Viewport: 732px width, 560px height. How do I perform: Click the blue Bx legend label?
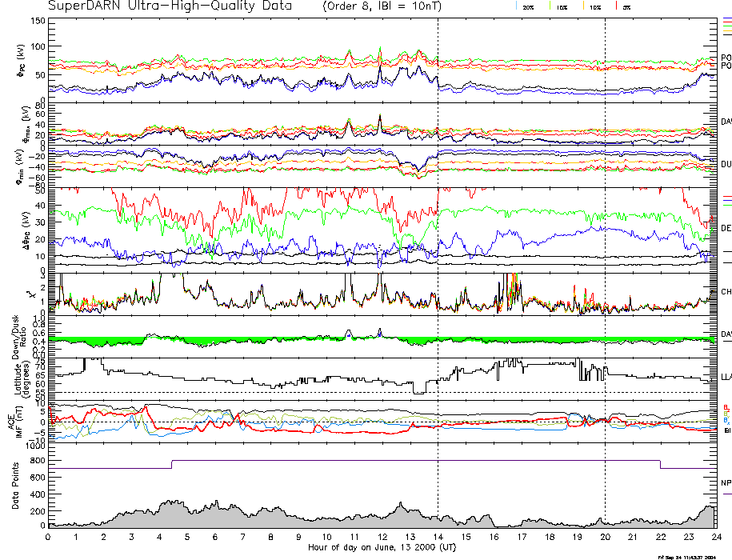point(726,421)
